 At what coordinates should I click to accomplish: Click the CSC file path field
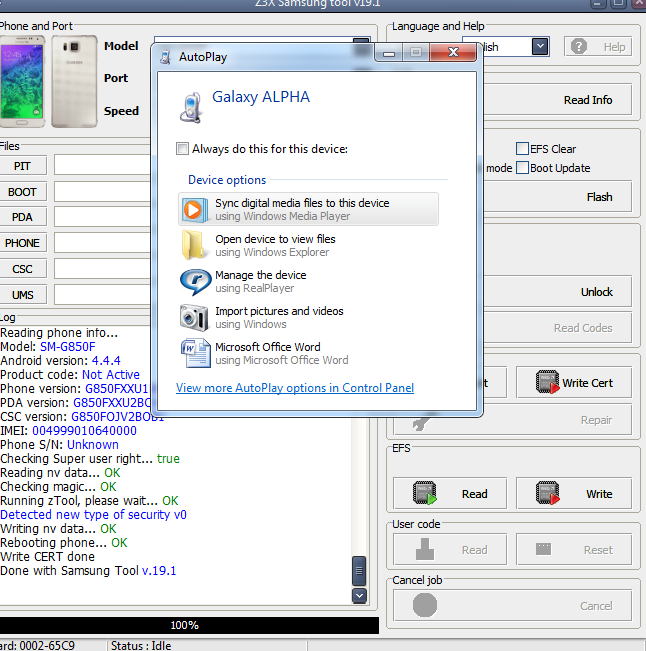103,269
